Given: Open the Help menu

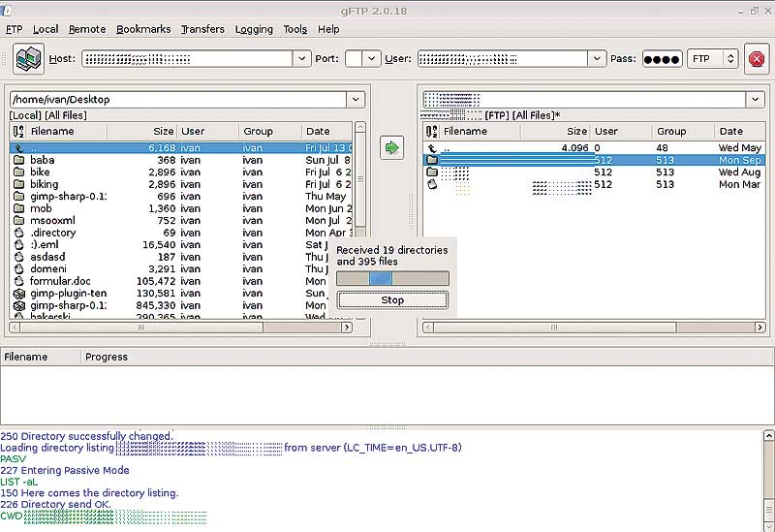Looking at the screenshot, I should 328,29.
